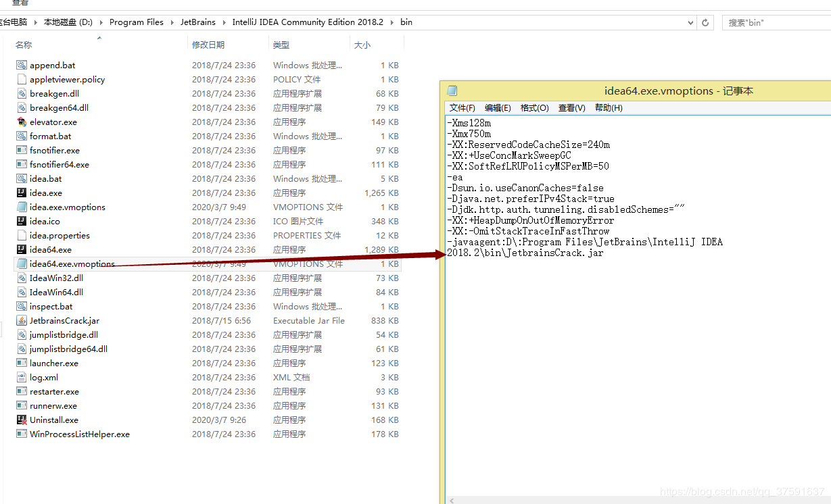Click the 搜索"bin" search box
Viewport: 831px width, 504px height.
click(776, 22)
